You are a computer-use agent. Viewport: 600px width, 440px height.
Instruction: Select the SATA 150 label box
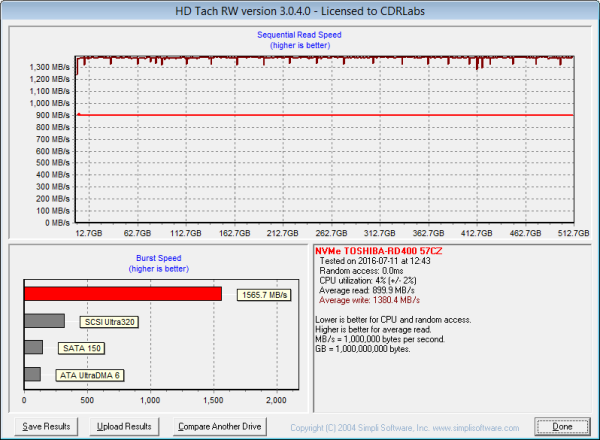pyautogui.click(x=78, y=348)
